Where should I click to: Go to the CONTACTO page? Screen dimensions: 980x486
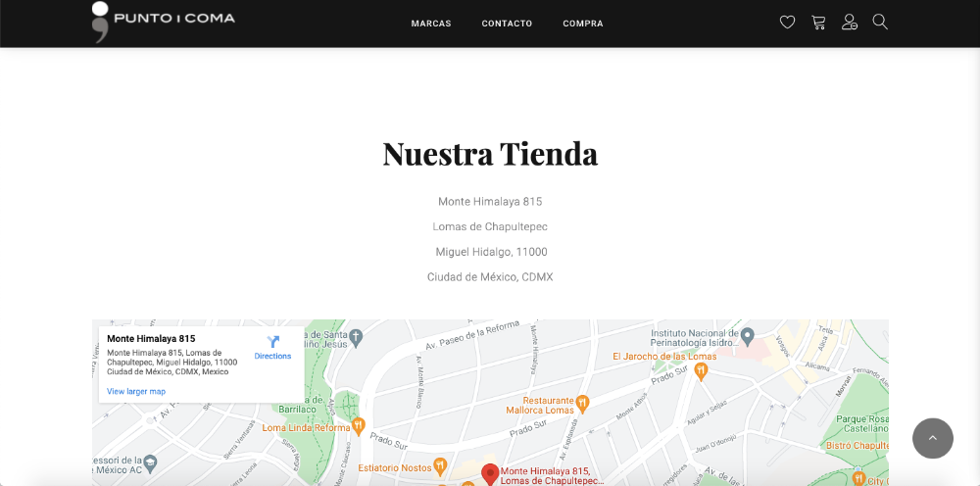pos(507,24)
